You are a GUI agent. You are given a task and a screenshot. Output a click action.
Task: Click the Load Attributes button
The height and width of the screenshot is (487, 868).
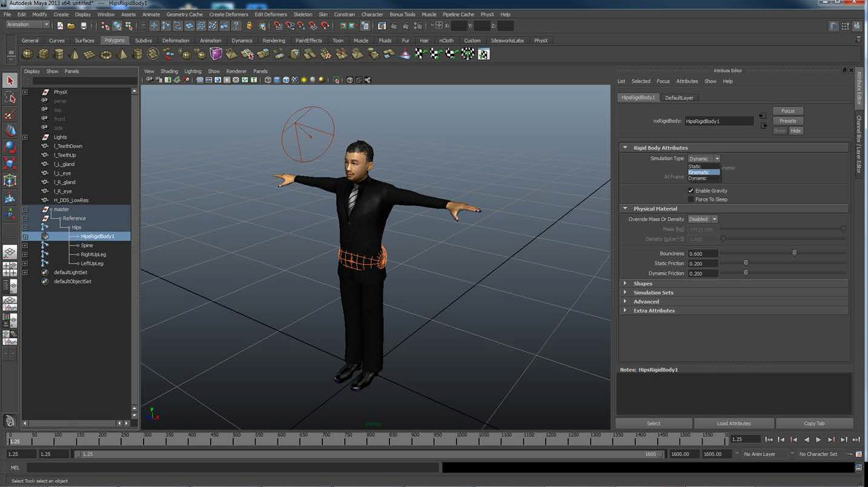click(734, 423)
